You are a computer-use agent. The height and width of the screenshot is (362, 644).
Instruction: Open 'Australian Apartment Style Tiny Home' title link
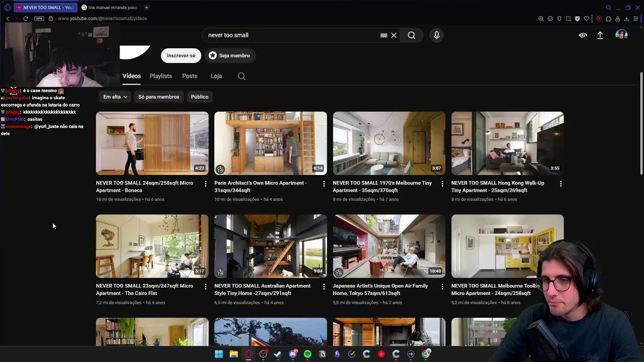click(x=263, y=290)
